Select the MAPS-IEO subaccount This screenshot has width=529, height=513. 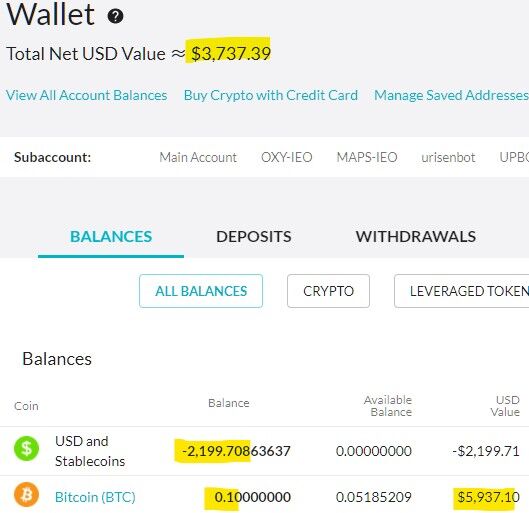[367, 157]
